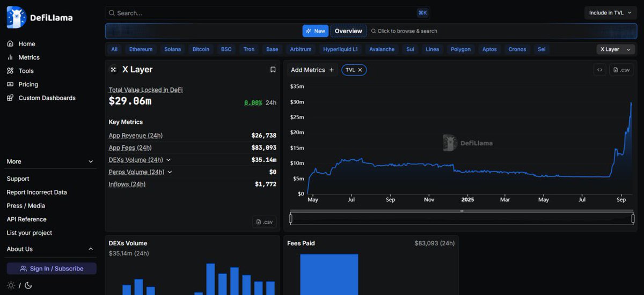Image resolution: width=644 pixels, height=295 pixels.
Task: Select the Aptos chain filter
Action: [x=489, y=49]
